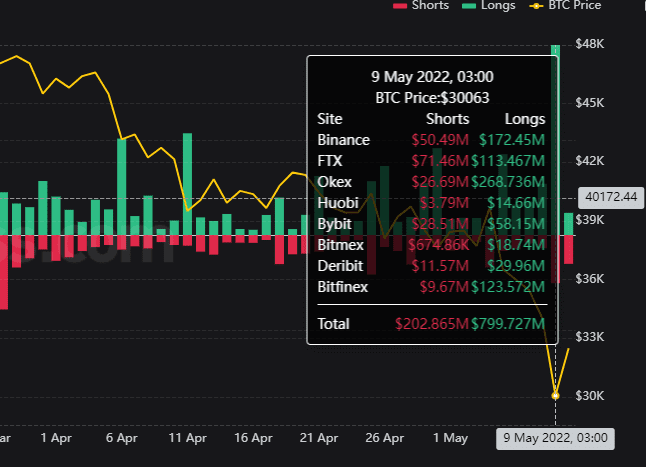Image resolution: width=646 pixels, height=467 pixels.
Task: Click the Bybit longs value $58.15M
Action: click(x=516, y=224)
